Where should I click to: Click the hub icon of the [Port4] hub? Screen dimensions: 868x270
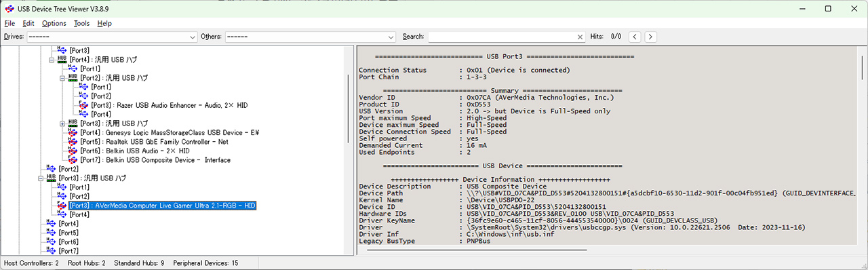point(62,60)
